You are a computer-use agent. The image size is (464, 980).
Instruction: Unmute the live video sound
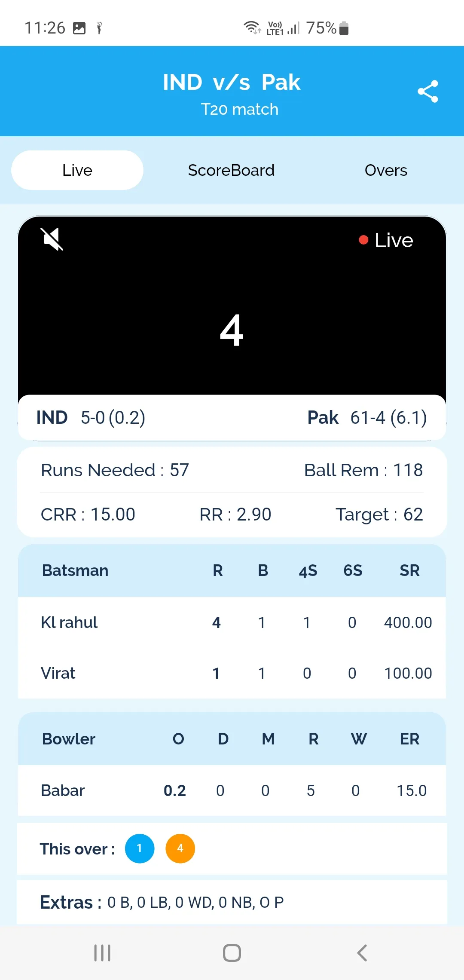pyautogui.click(x=52, y=239)
